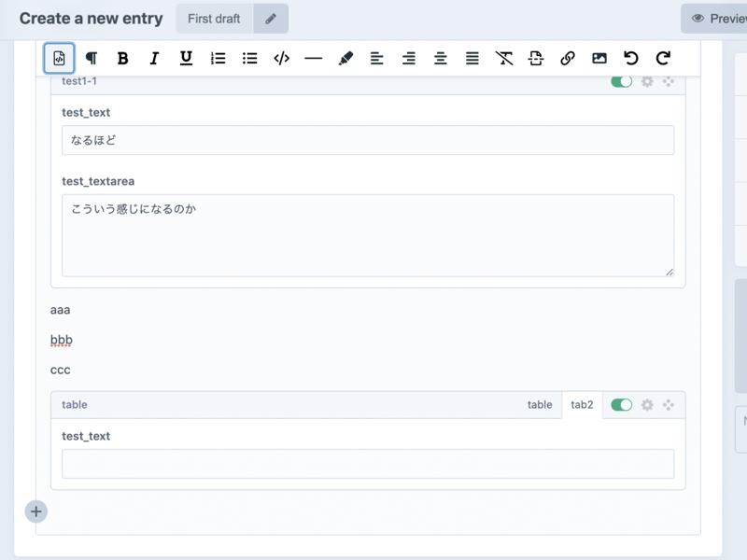The image size is (747, 560).
Task: Click the highlighter marker icon
Action: [x=345, y=58]
